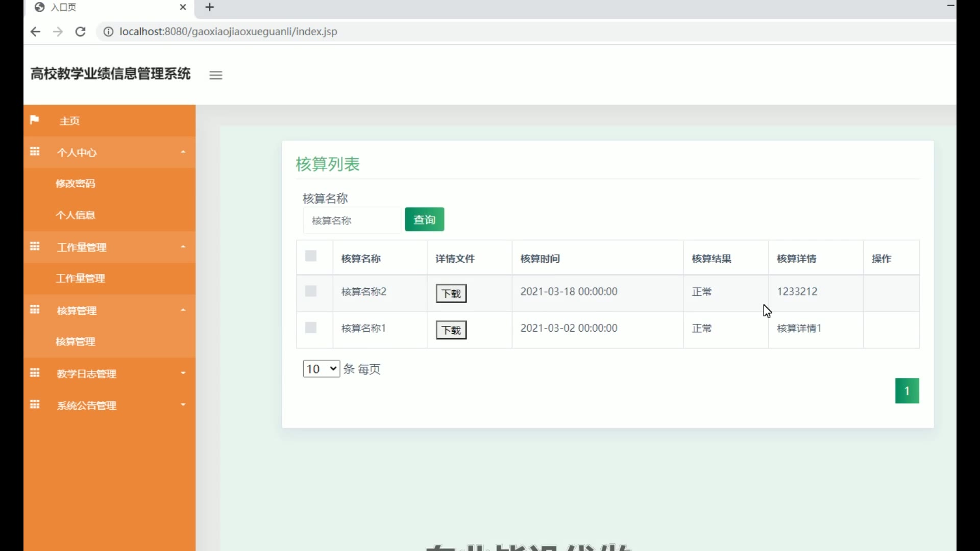Screen dimensions: 980x551
Task: Click the hamburger menu icon beside system title
Action: click(216, 75)
